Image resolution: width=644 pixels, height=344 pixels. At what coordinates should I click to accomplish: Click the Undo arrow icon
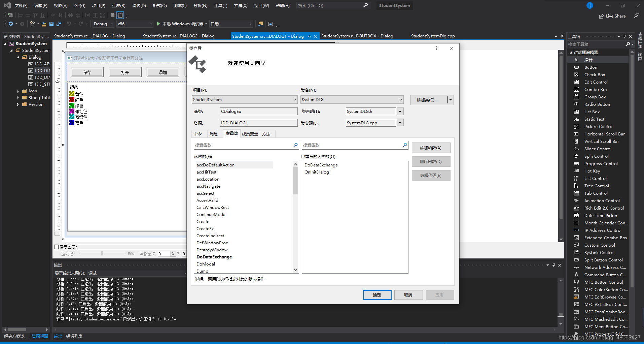point(69,24)
